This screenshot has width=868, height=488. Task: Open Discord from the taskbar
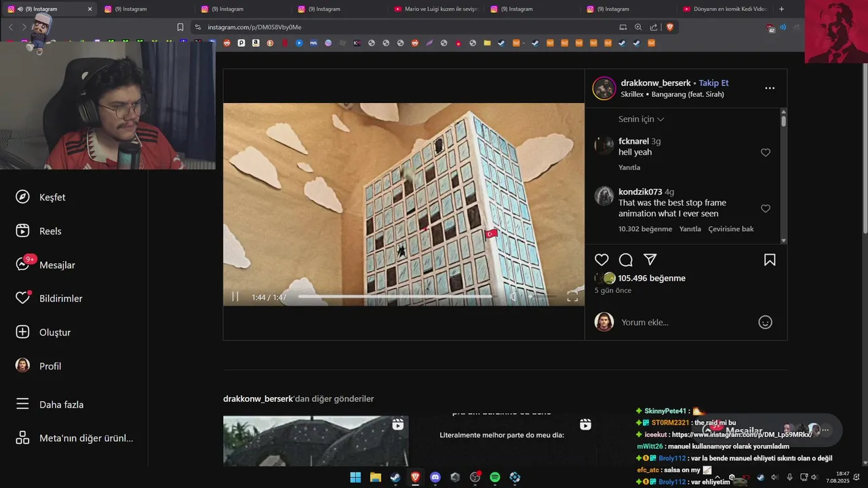tap(435, 477)
